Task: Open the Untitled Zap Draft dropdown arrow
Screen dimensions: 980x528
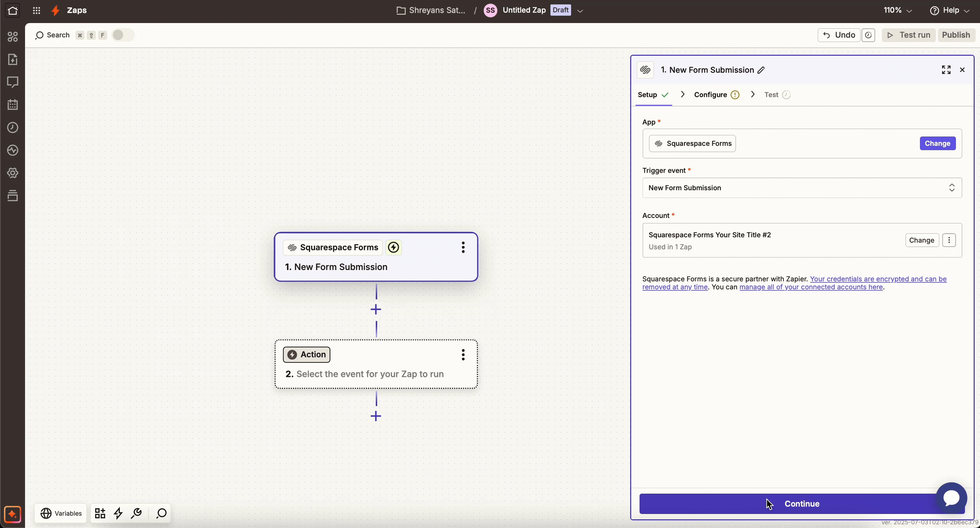Action: click(580, 11)
